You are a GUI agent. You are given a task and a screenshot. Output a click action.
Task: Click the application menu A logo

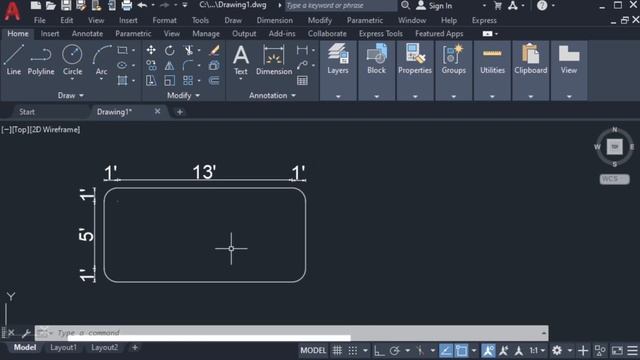pos(12,11)
